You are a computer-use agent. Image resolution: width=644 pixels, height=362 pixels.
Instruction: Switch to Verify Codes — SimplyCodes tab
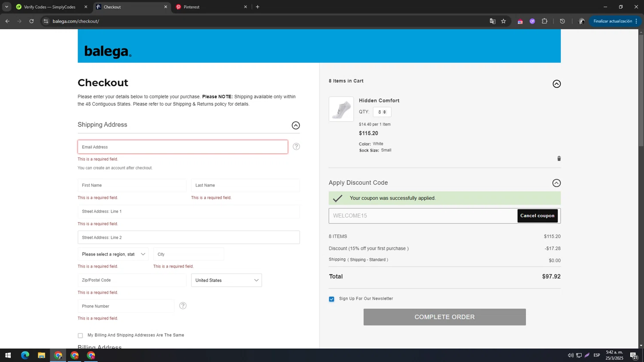pyautogui.click(x=51, y=7)
